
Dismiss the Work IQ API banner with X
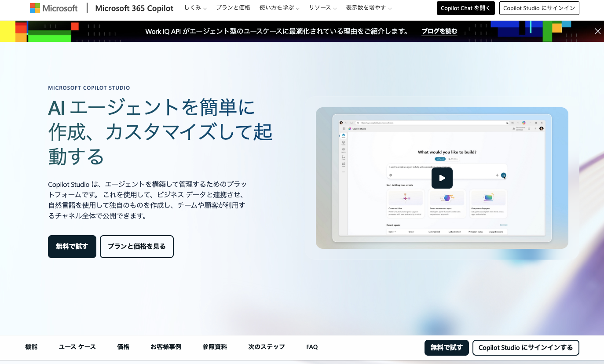[x=597, y=31]
